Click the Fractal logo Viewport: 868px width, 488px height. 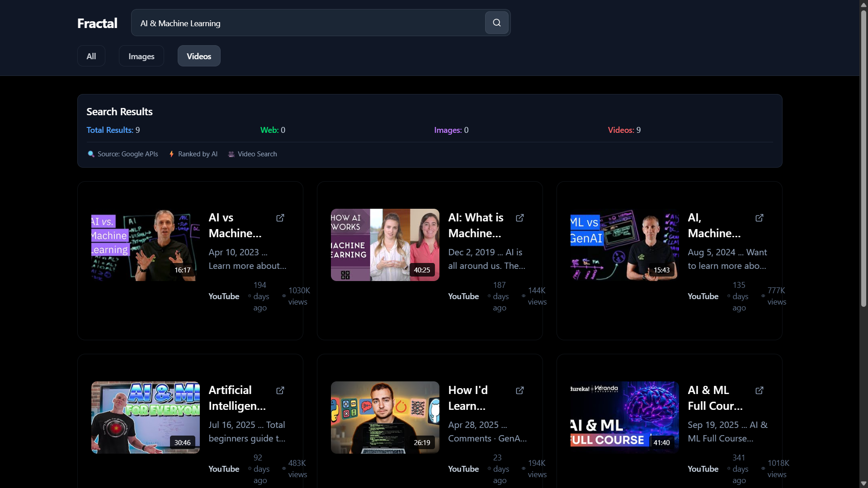[97, 23]
